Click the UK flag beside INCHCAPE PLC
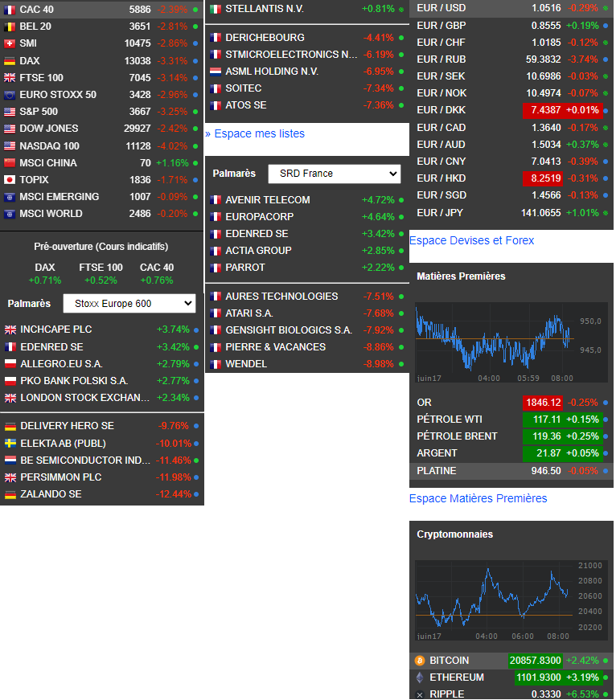Screen dimensions: 616x700 coord(10,330)
